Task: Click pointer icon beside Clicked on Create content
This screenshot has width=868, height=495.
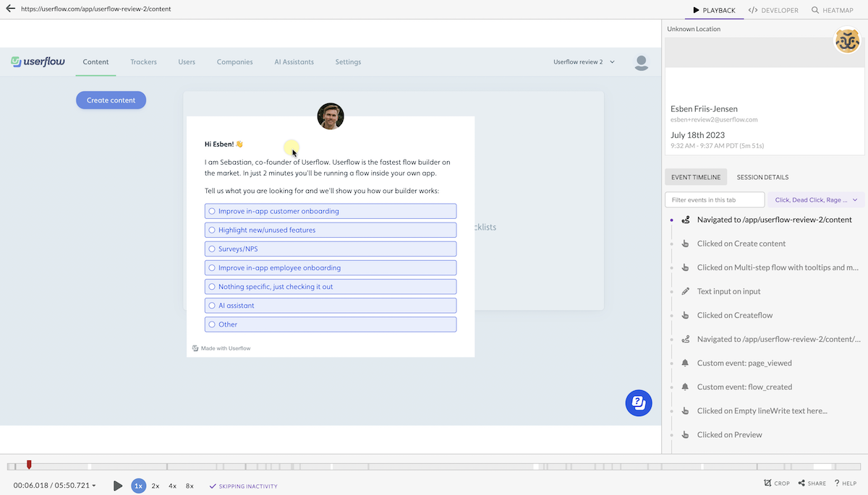Action: pos(686,244)
